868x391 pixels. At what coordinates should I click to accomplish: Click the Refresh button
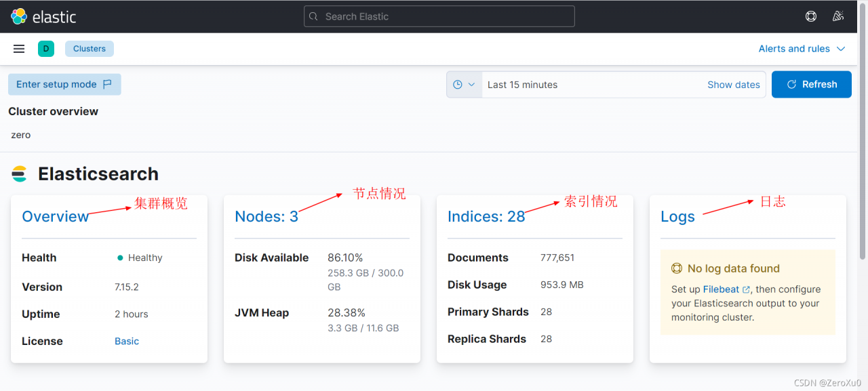click(812, 85)
